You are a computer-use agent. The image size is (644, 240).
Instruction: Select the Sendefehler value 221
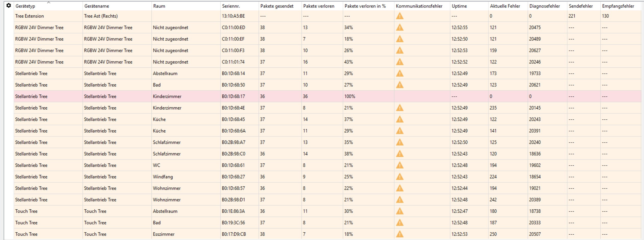coord(572,16)
